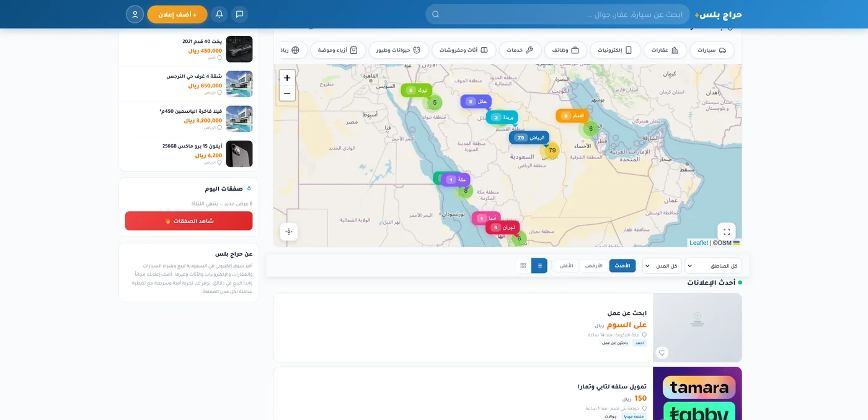Open the ابحث عن عمل listing title
The width and height of the screenshot is (868, 420).
click(627, 313)
